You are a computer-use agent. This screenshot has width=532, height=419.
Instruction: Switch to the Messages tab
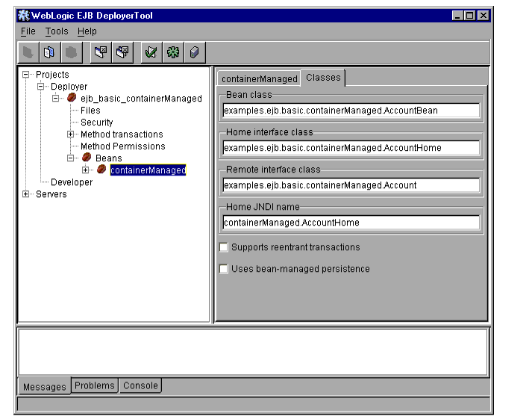tap(45, 386)
